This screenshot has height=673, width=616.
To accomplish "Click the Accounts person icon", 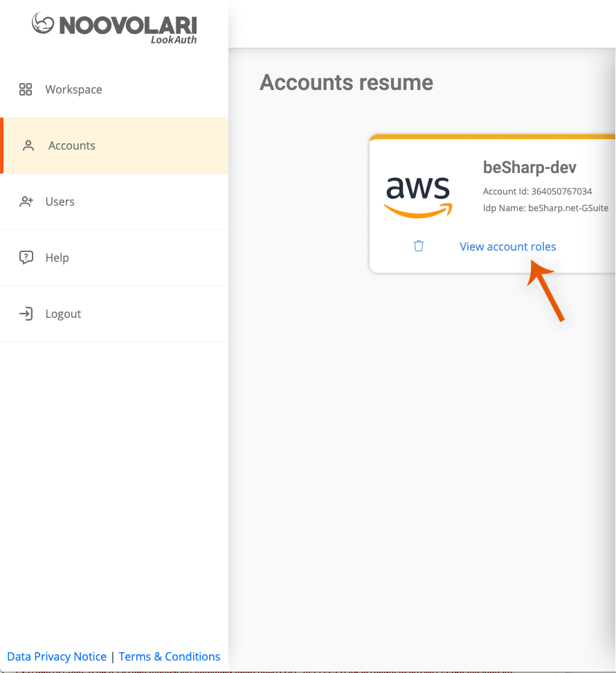I will click(28, 145).
